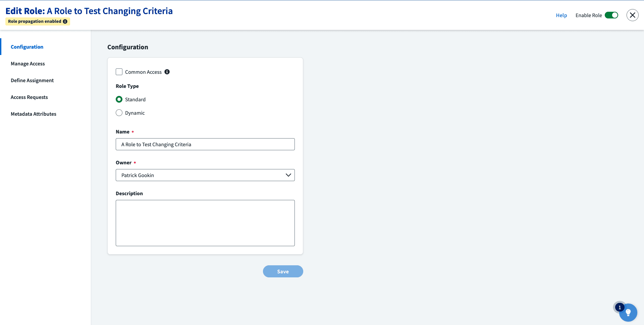Open the lightbulb assistant in bottom-right corner
644x325 pixels.
[628, 313]
